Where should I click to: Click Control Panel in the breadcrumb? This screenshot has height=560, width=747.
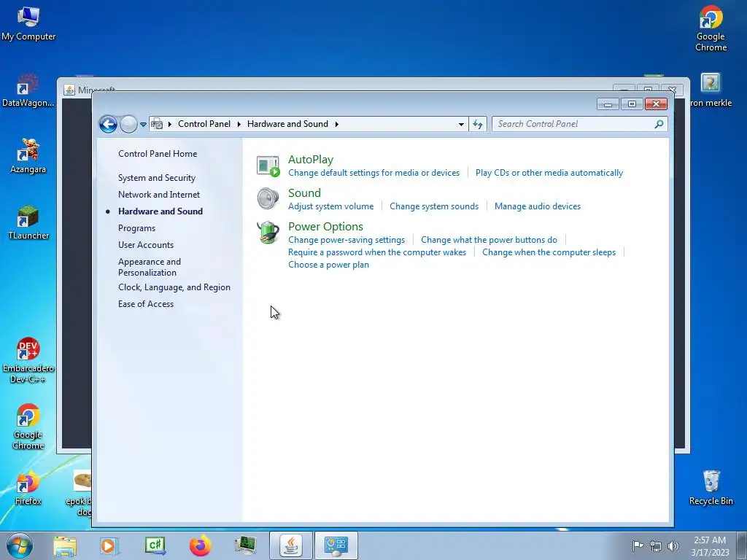click(x=204, y=124)
